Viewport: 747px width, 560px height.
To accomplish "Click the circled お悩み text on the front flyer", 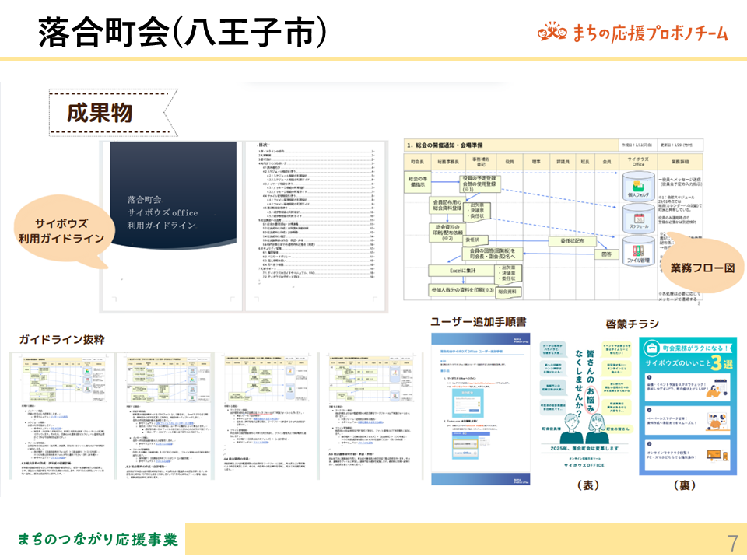I will [x=591, y=399].
